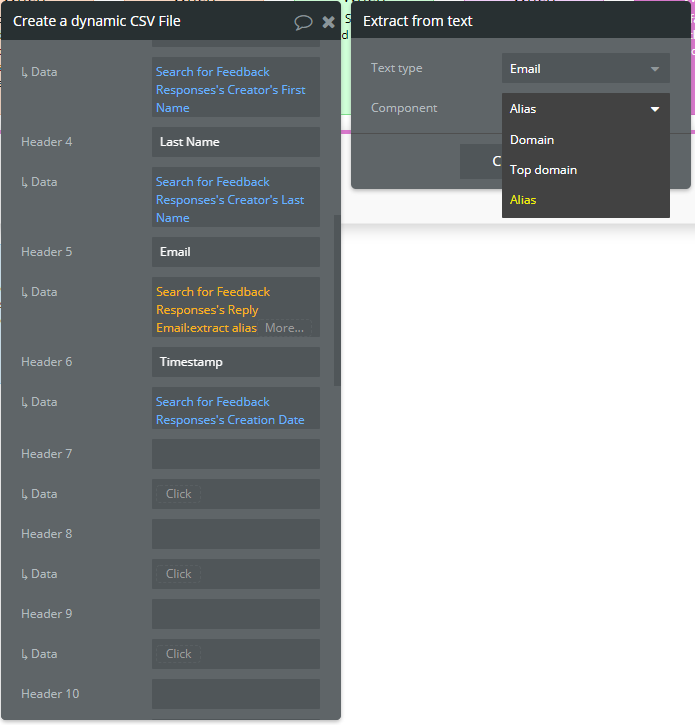Click the Header 7 Data Click placeholder
The height and width of the screenshot is (725, 695).
178,494
